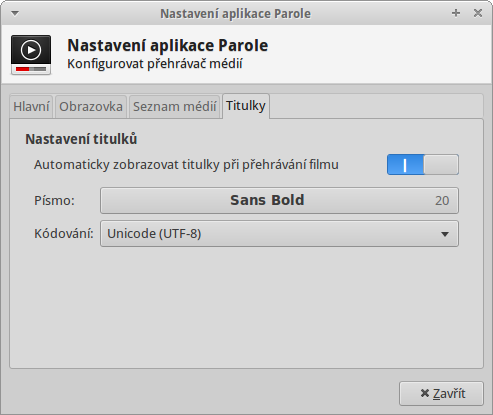Click the Titulky tab

pyautogui.click(x=246, y=106)
